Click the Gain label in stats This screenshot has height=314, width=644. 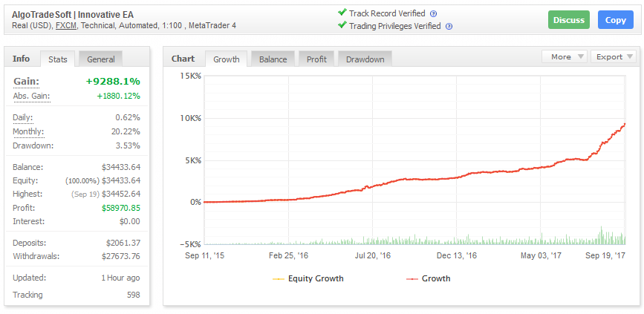[x=25, y=81]
